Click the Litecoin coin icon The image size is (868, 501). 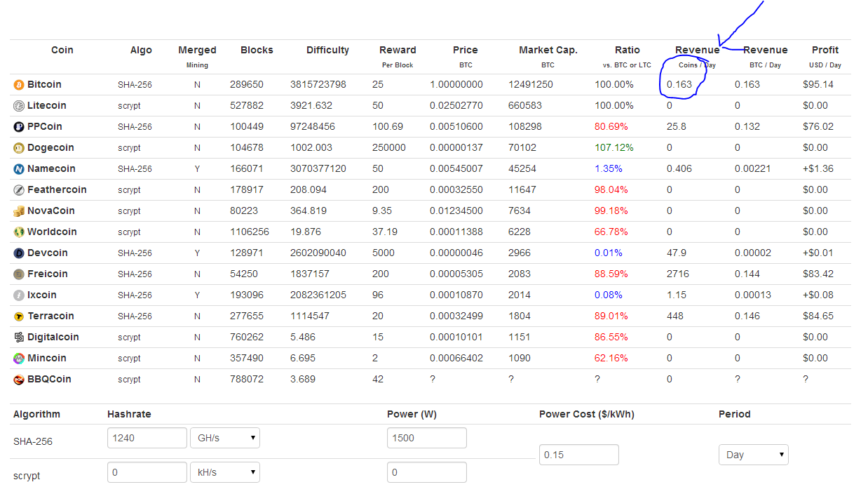pyautogui.click(x=19, y=106)
